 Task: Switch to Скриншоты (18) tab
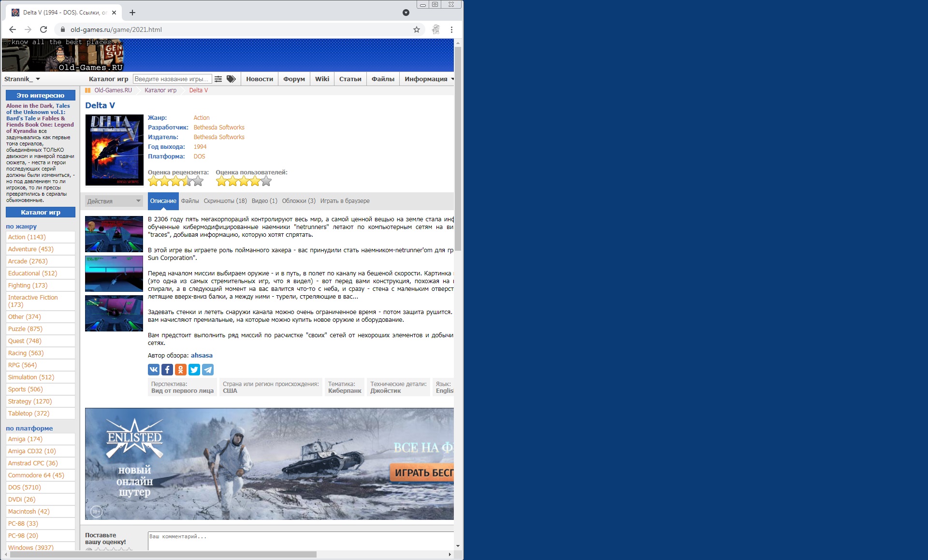tap(225, 201)
